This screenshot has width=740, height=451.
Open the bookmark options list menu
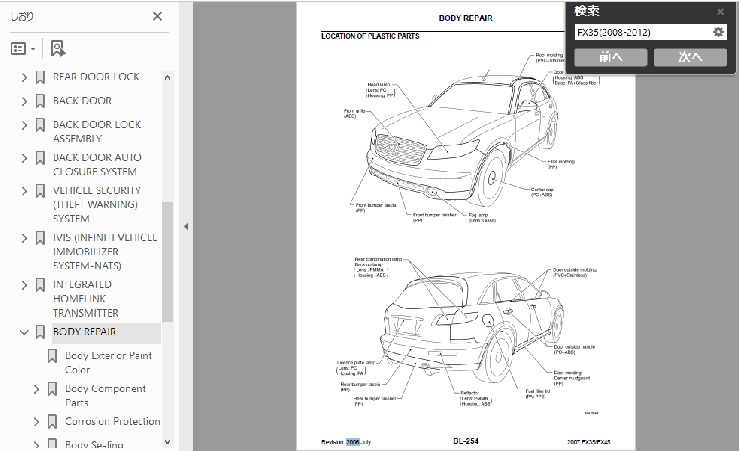coord(22,48)
